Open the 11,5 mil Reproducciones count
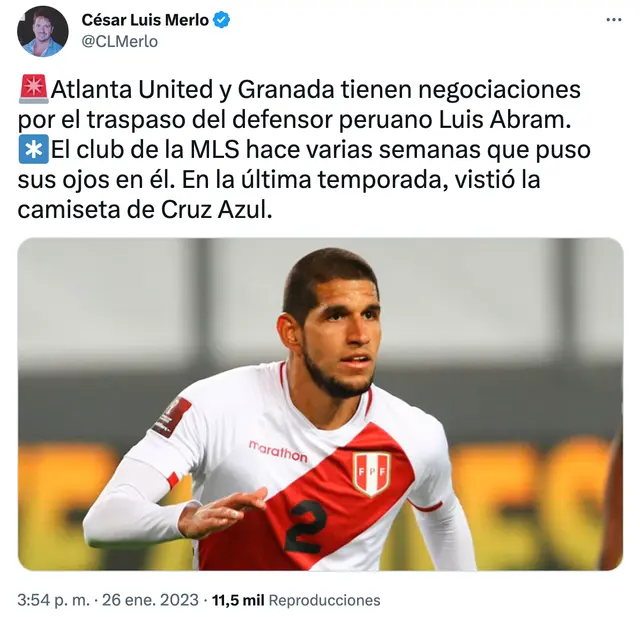640x617 pixels. tap(296, 600)
